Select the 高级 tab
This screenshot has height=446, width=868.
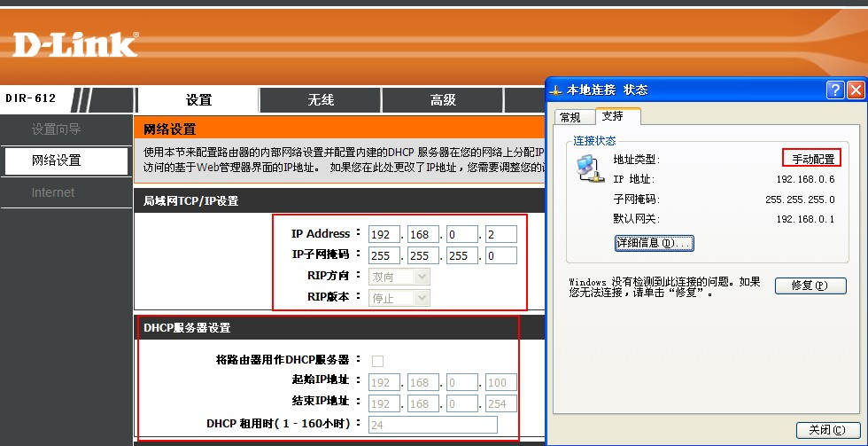click(443, 100)
